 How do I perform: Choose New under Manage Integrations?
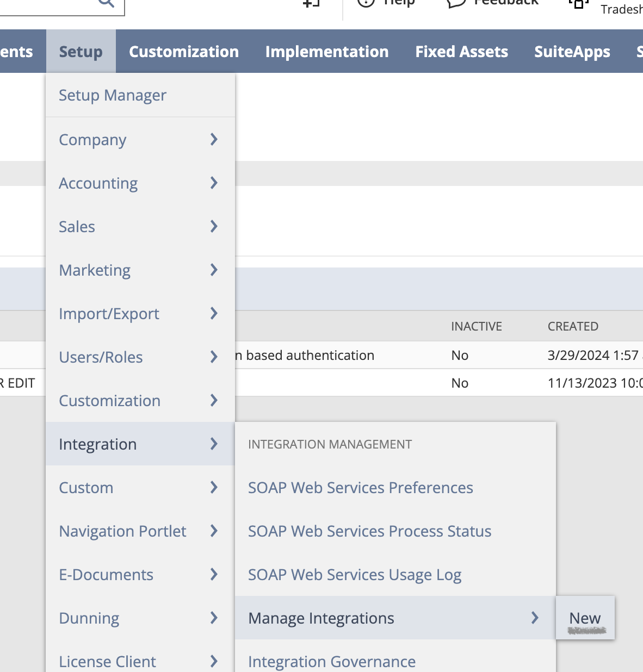(x=585, y=618)
